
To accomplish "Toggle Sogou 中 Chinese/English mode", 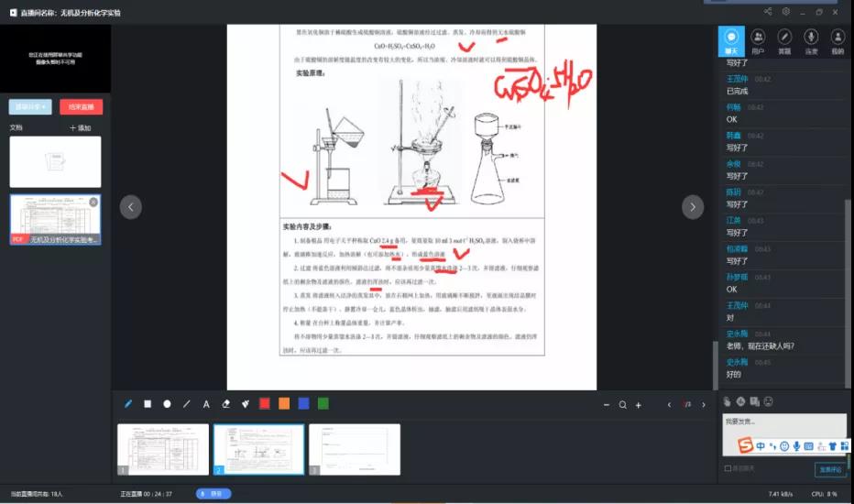I will tap(761, 446).
